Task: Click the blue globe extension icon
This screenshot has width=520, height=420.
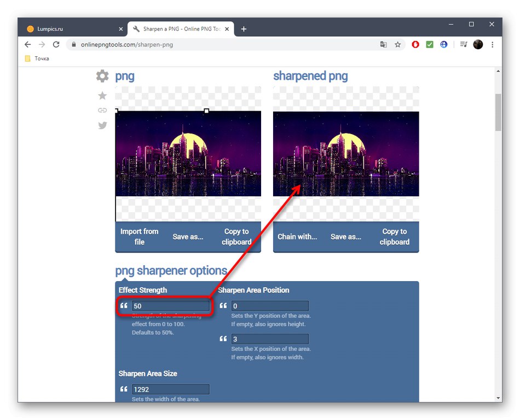Action: [x=443, y=44]
